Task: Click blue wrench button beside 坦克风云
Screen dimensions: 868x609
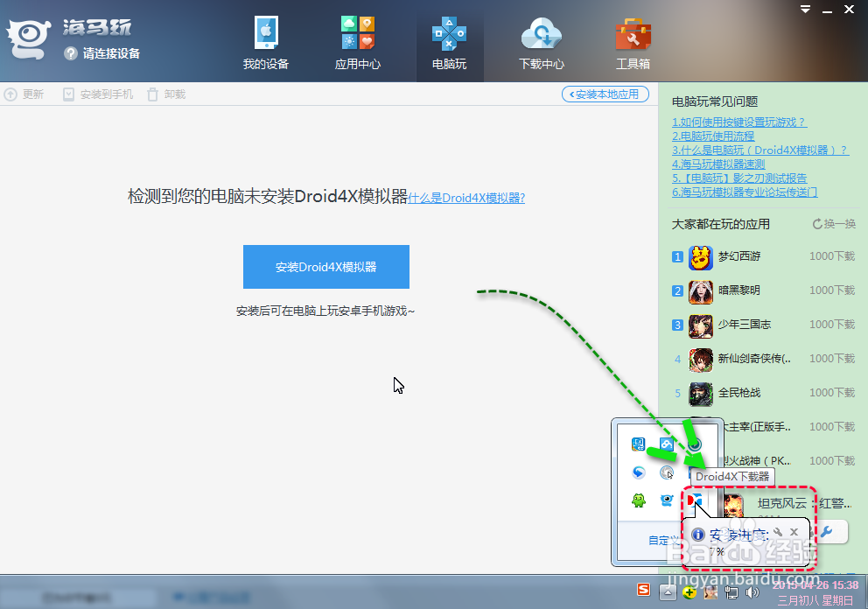Action: coord(829,532)
